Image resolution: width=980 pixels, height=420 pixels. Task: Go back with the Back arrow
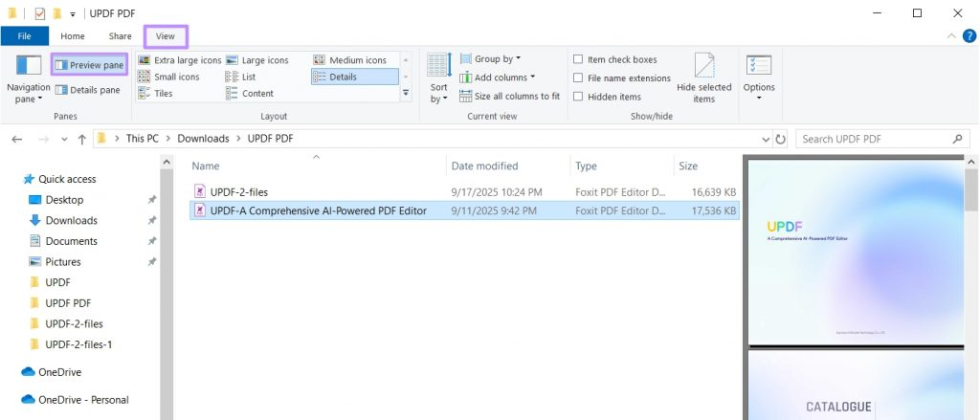[x=17, y=140]
